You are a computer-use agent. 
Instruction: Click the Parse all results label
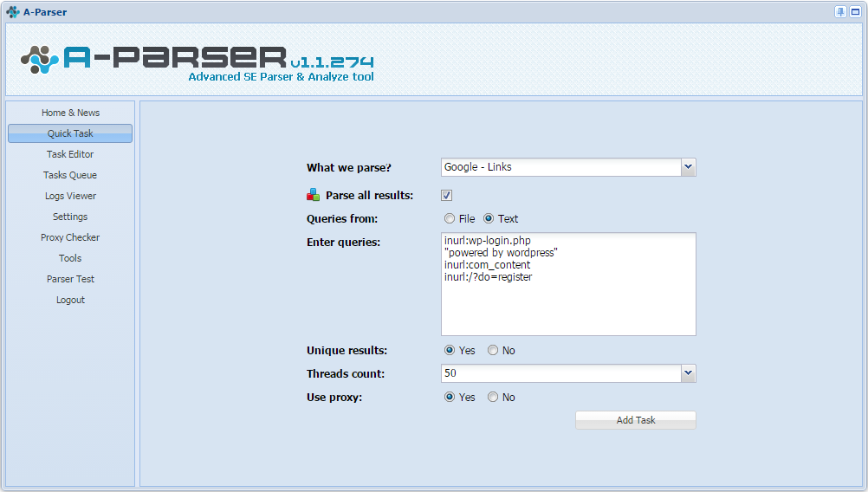[x=369, y=196]
